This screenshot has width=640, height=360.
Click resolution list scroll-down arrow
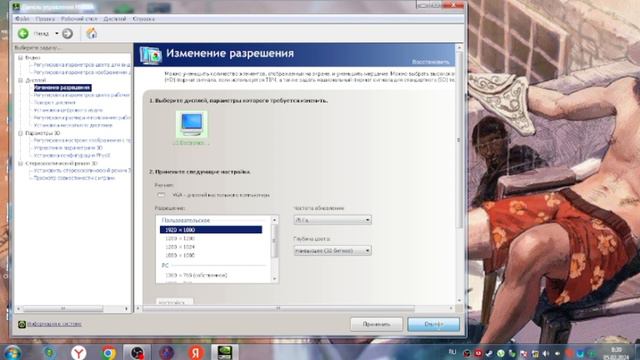[x=274, y=279]
